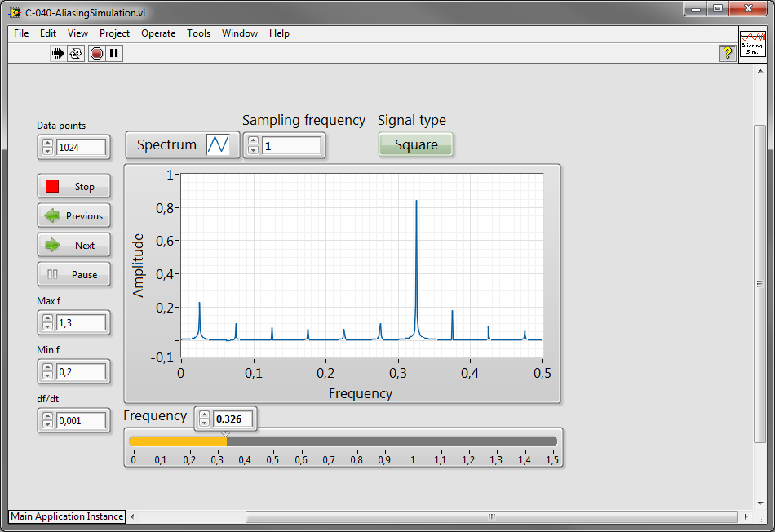Click the frequency slider at mark 1
The height and width of the screenshot is (532, 775).
click(x=413, y=441)
